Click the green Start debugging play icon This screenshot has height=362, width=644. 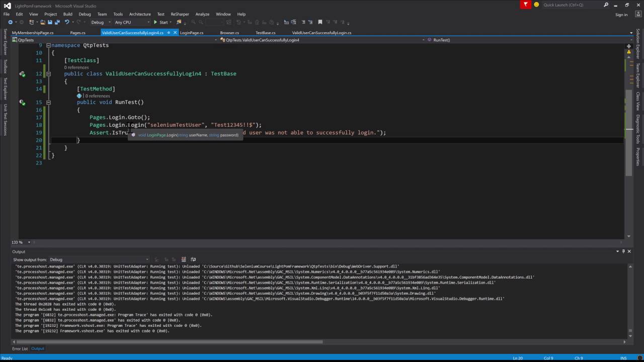155,22
